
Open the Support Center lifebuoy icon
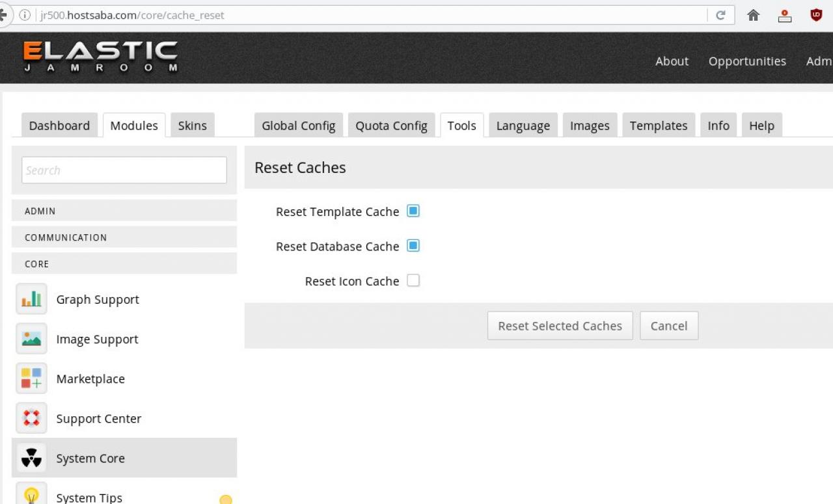click(31, 418)
